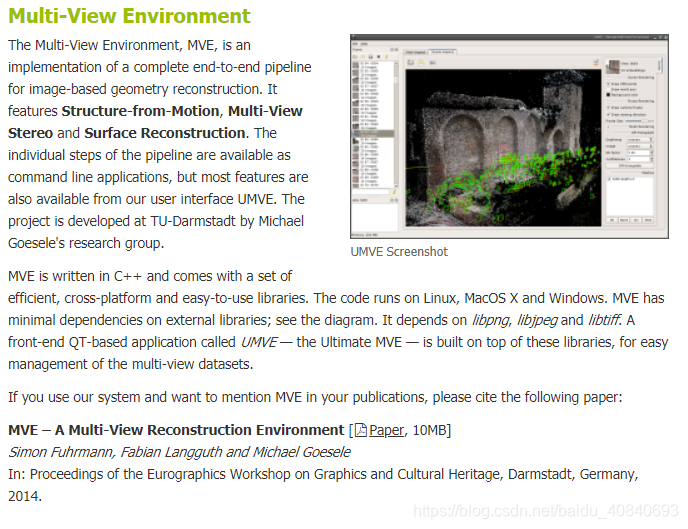Click the PDF icon beside the Paper link

[362, 430]
